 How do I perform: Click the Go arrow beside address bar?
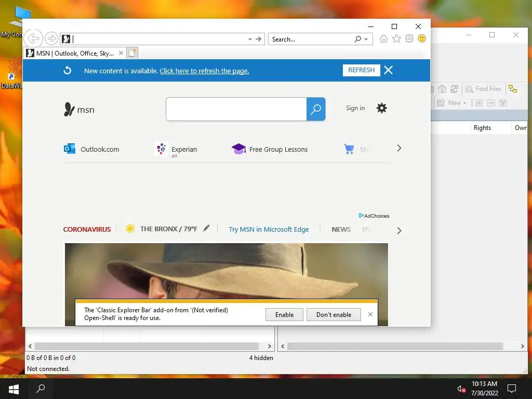pyautogui.click(x=259, y=39)
